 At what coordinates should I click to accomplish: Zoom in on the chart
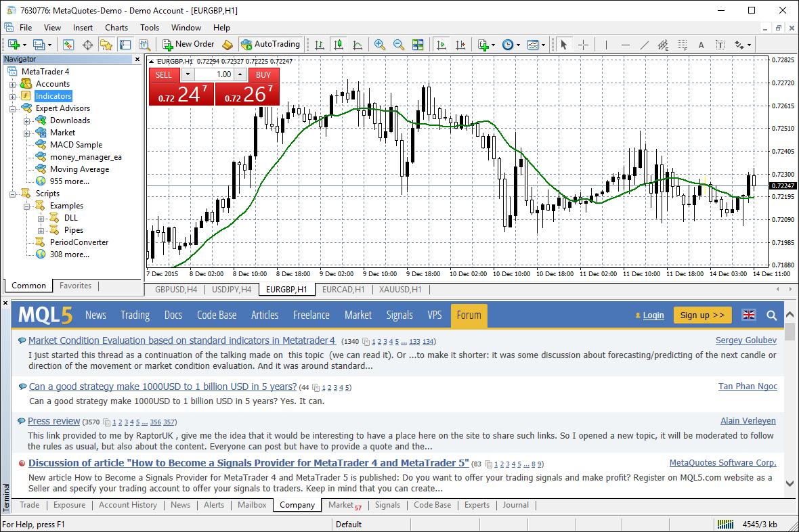pos(380,45)
